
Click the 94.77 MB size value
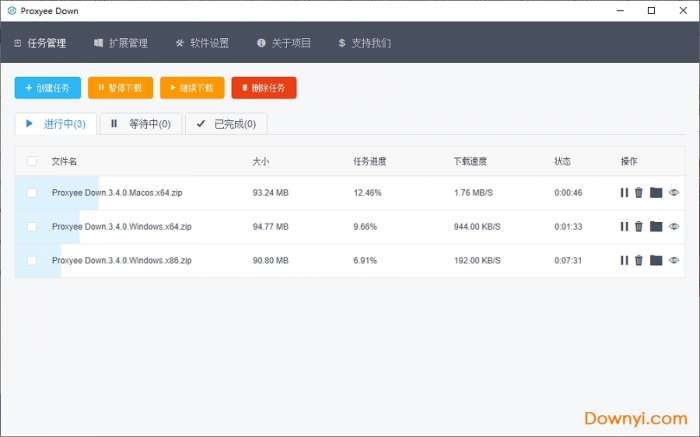271,227
